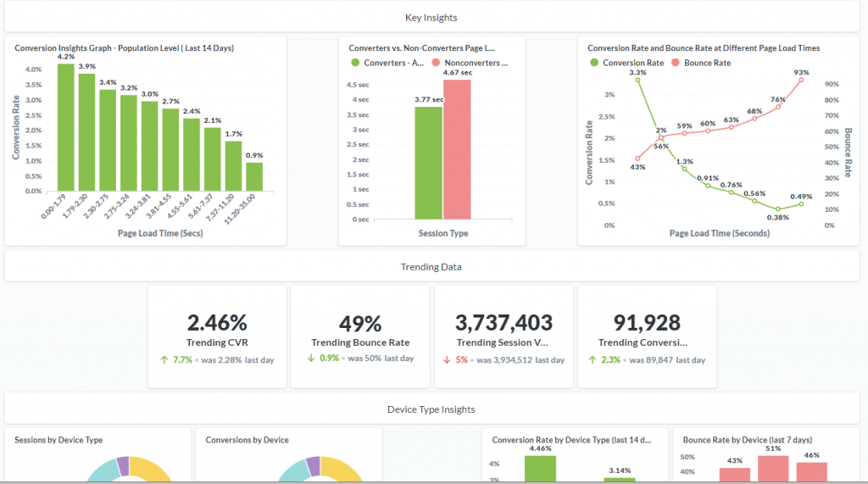868x484 pixels.
Task: Click the Conversions by Device title
Action: (247, 440)
